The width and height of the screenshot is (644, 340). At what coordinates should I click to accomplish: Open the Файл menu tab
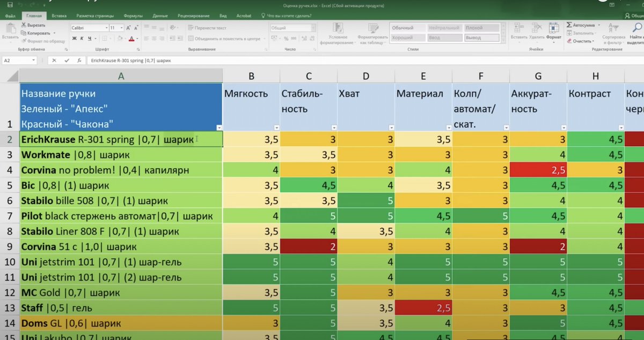tap(10, 16)
